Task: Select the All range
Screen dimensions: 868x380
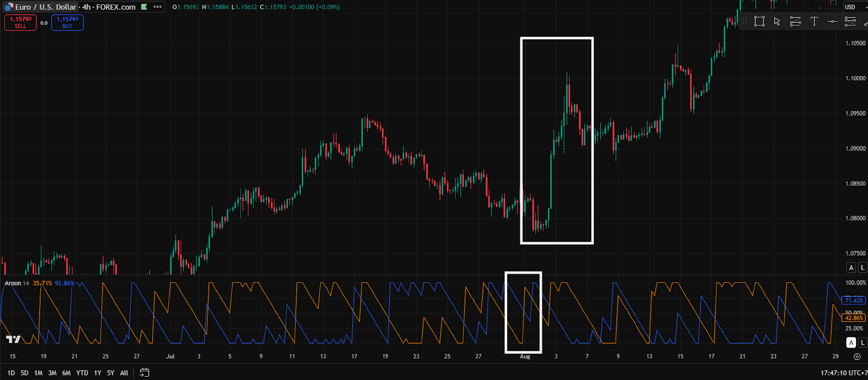Action: 124,373
